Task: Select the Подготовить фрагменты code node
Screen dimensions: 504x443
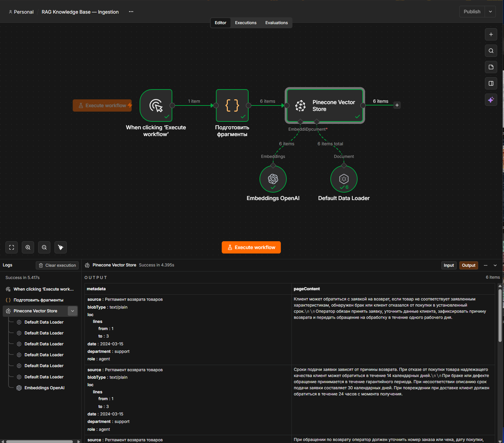Action: [232, 105]
